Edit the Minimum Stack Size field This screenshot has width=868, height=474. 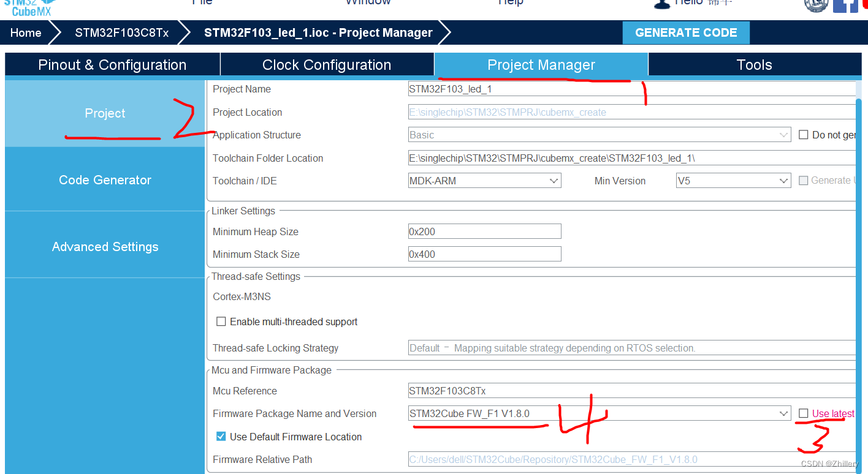click(484, 254)
